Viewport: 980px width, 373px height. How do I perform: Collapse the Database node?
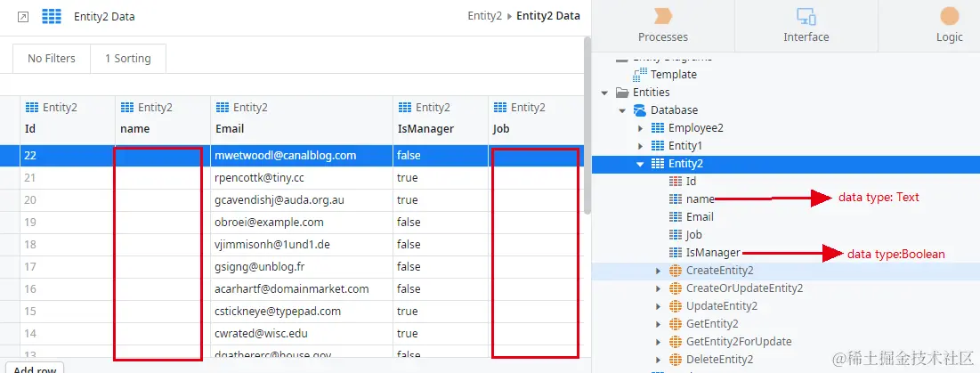click(622, 110)
